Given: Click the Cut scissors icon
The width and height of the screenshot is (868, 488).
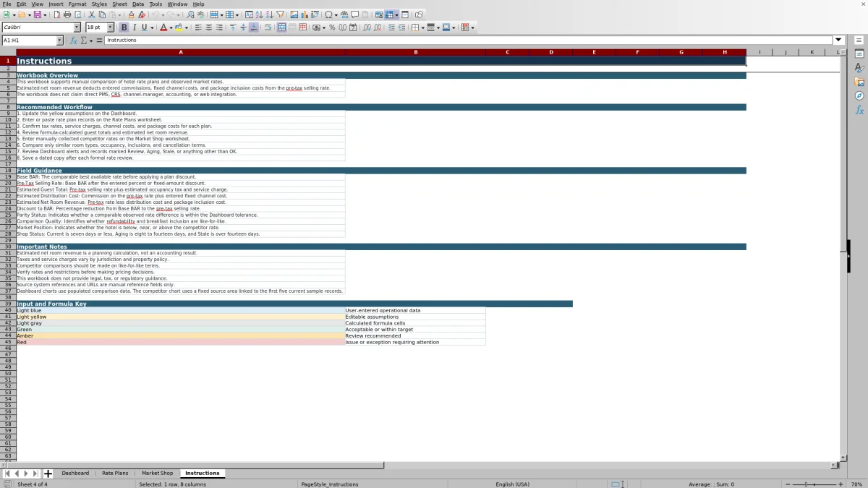Looking at the screenshot, I should point(91,14).
